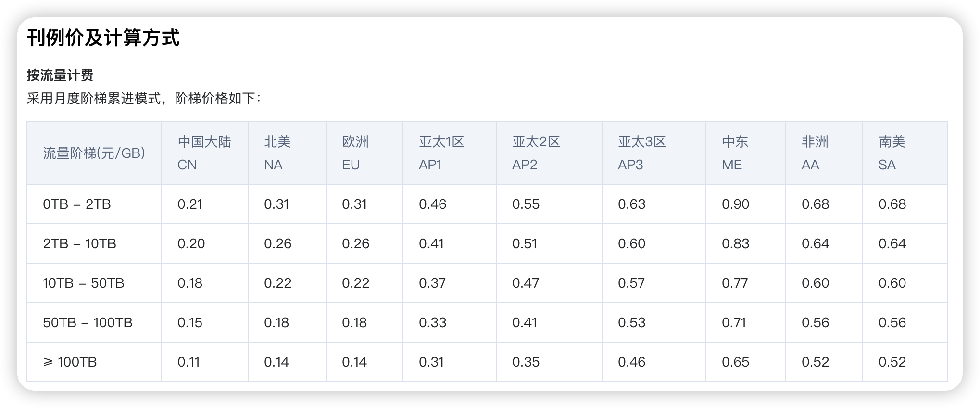Image resolution: width=980 pixels, height=408 pixels.
Task: Click the 0.90 price in 中东 column
Action: pyautogui.click(x=735, y=204)
